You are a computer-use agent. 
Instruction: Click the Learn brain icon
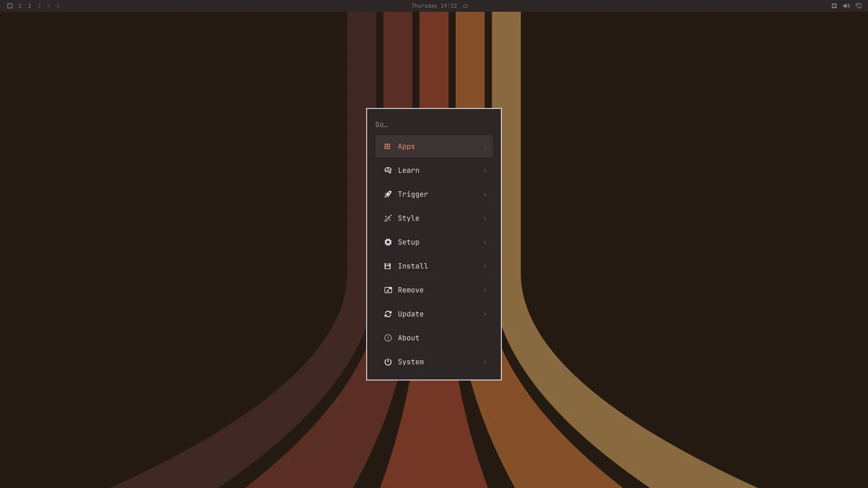[388, 170]
